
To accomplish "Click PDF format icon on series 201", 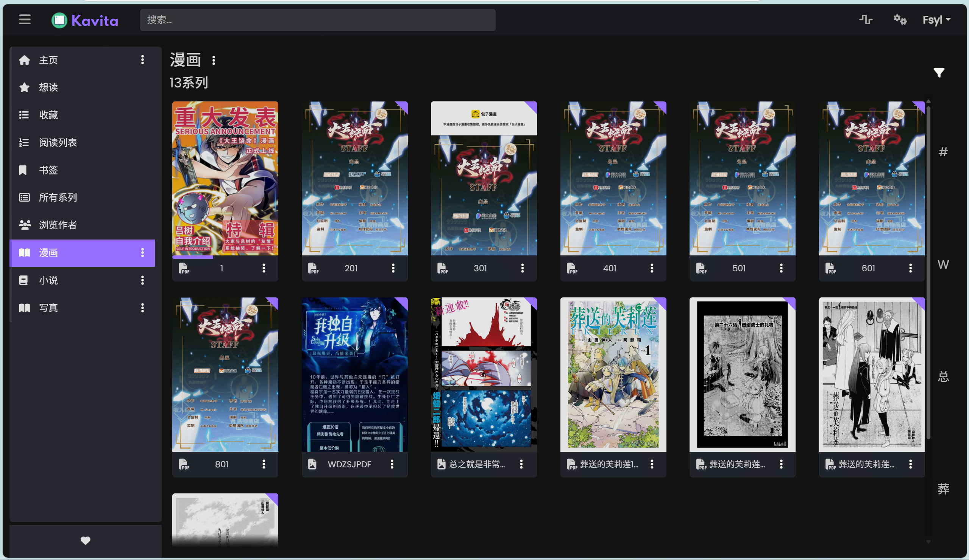I will pos(313,268).
